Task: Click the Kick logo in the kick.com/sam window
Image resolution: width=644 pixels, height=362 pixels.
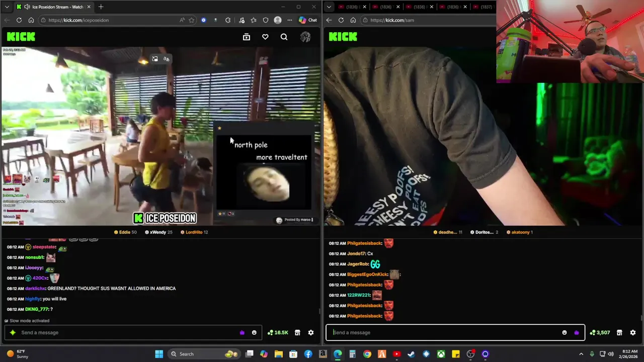Action: (343, 37)
